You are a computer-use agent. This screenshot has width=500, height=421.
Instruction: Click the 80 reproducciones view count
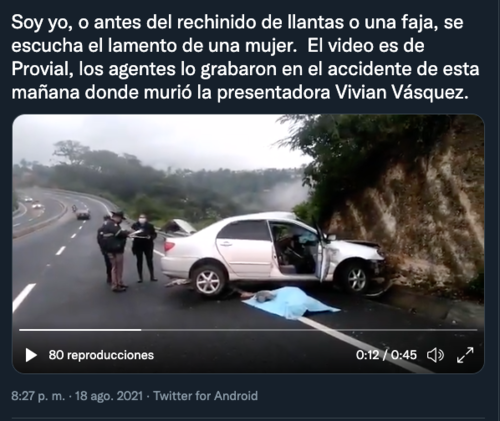[x=101, y=355]
